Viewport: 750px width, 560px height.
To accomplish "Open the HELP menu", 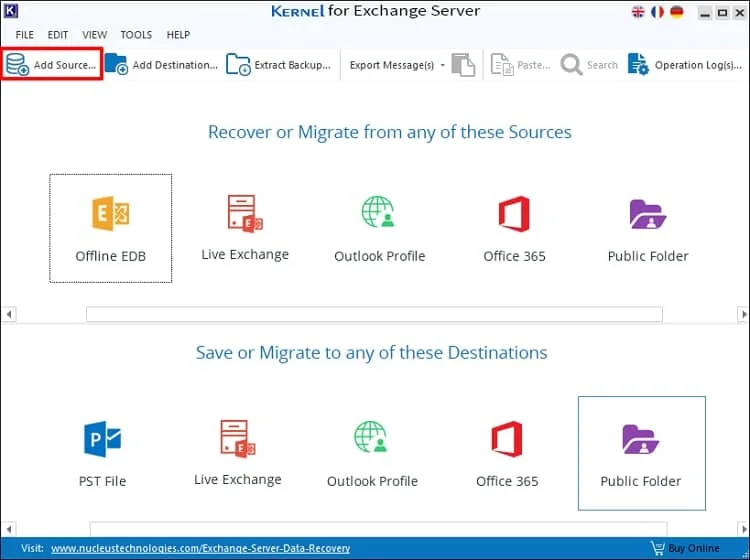I will (x=178, y=35).
